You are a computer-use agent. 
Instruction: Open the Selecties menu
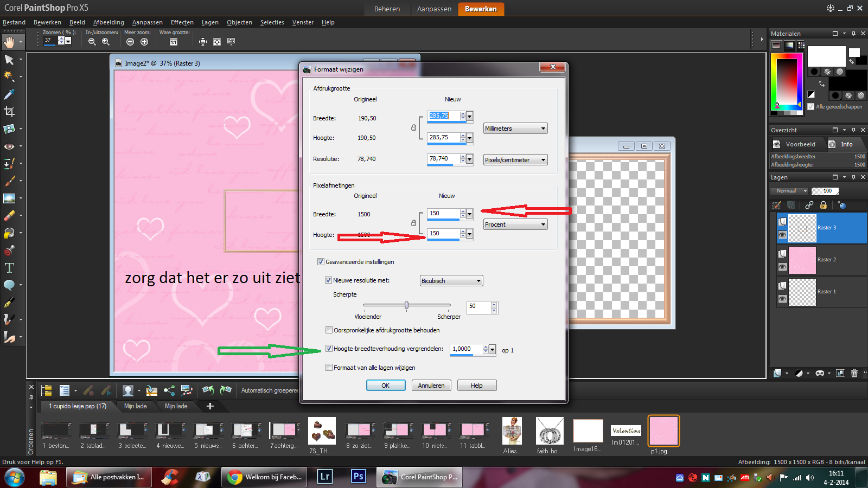[x=272, y=22]
